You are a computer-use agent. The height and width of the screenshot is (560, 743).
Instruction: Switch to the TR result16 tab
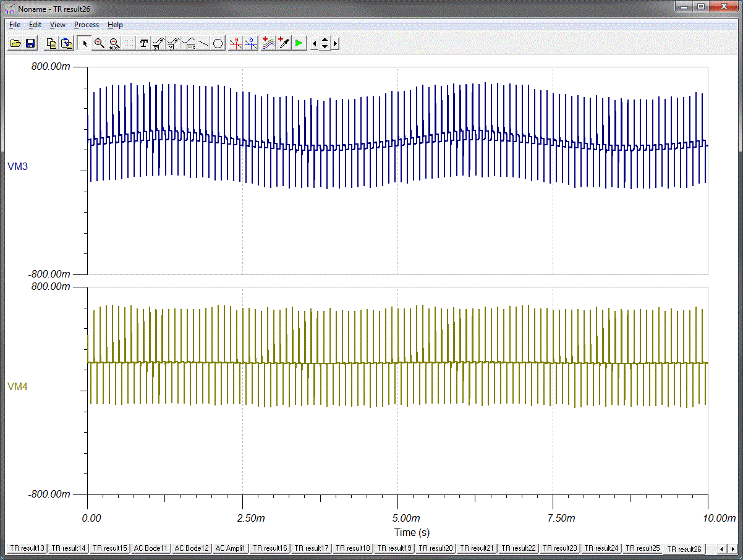[x=270, y=548]
